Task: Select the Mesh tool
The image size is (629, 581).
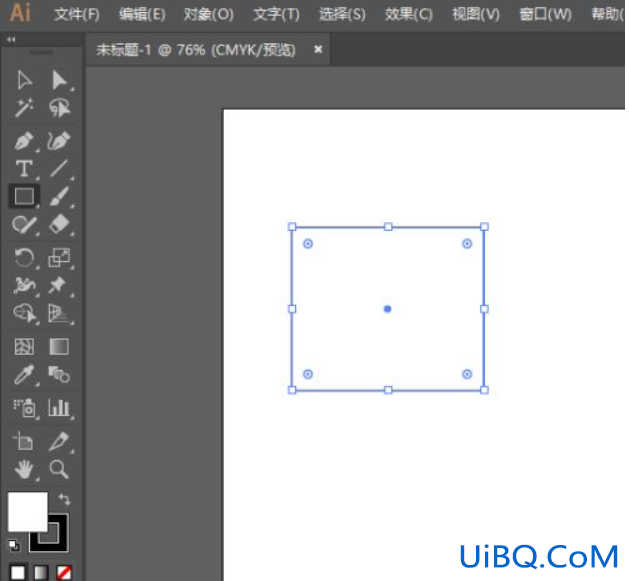Action: [24, 347]
